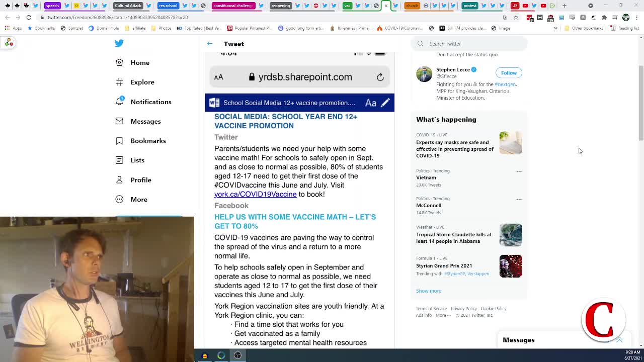Click the Messages envelope icon

[119, 121]
